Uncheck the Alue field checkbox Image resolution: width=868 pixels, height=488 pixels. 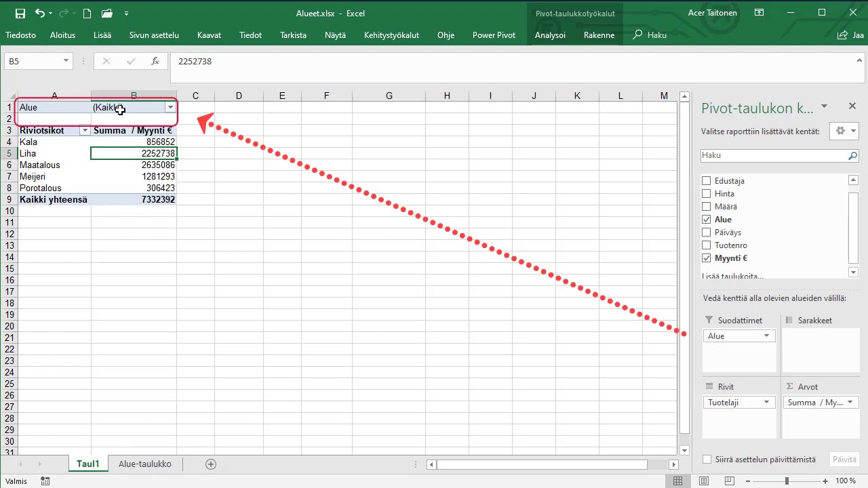707,220
